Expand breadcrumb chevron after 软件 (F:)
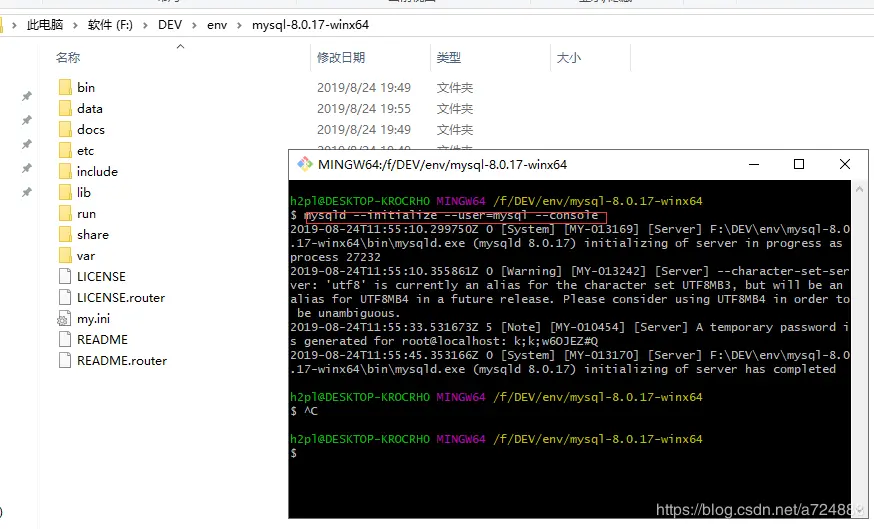874x529 pixels. pyautogui.click(x=145, y=25)
